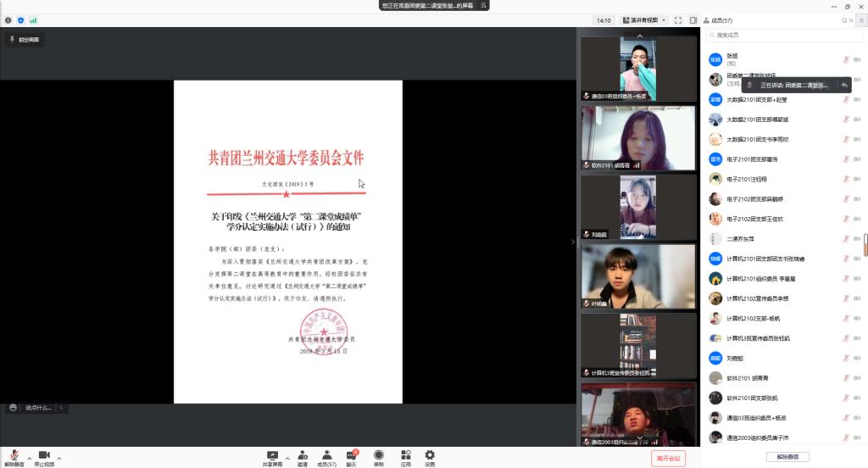Click the search members input field
This screenshot has height=468, width=868.
(x=783, y=35)
